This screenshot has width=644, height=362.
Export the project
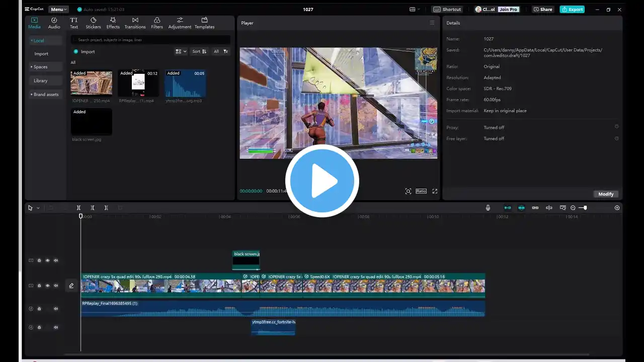point(572,9)
